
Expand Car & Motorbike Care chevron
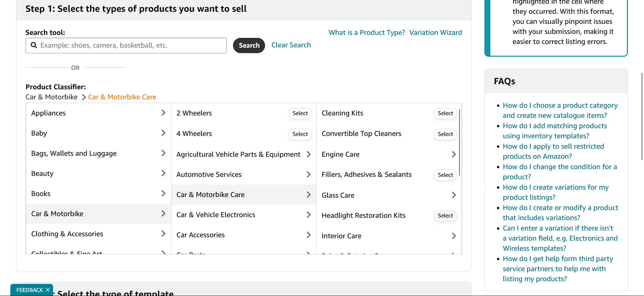click(309, 195)
